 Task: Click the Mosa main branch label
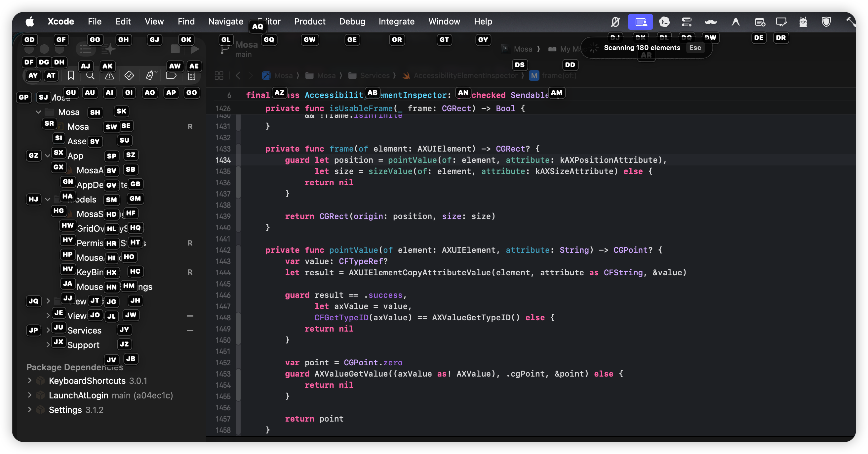coord(246,49)
